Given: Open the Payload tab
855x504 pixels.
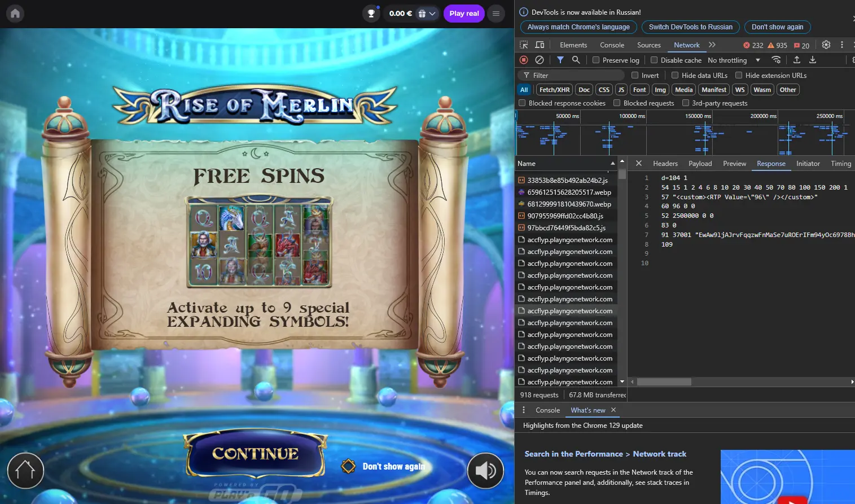Looking at the screenshot, I should pyautogui.click(x=700, y=164).
